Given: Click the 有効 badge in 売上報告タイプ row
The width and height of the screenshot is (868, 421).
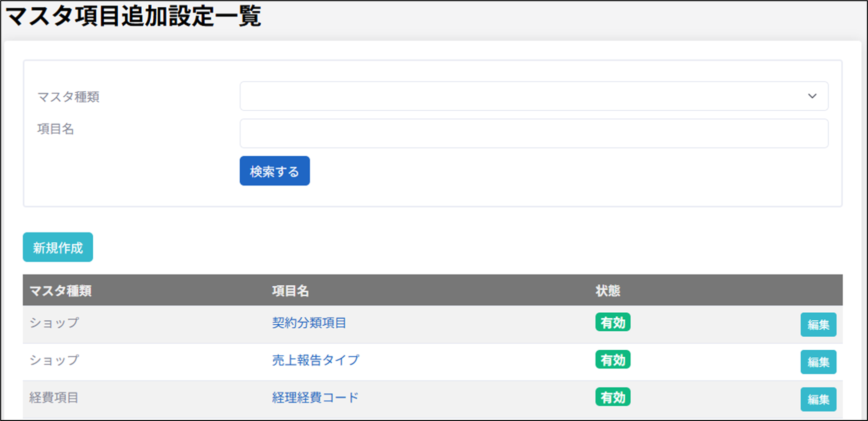Looking at the screenshot, I should coord(612,360).
